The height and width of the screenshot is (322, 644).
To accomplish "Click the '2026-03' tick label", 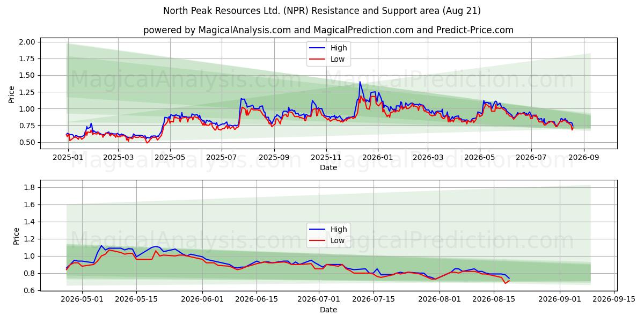I will [x=428, y=158].
